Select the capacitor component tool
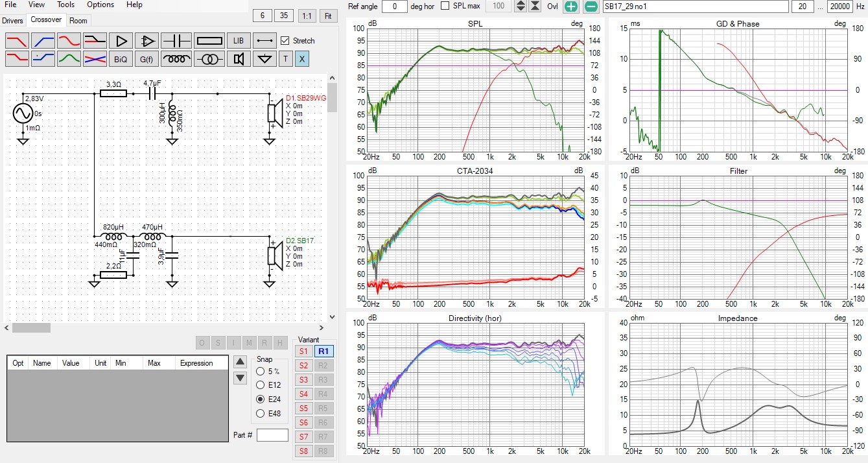Image resolution: width=868 pixels, height=463 pixels. pyautogui.click(x=176, y=40)
